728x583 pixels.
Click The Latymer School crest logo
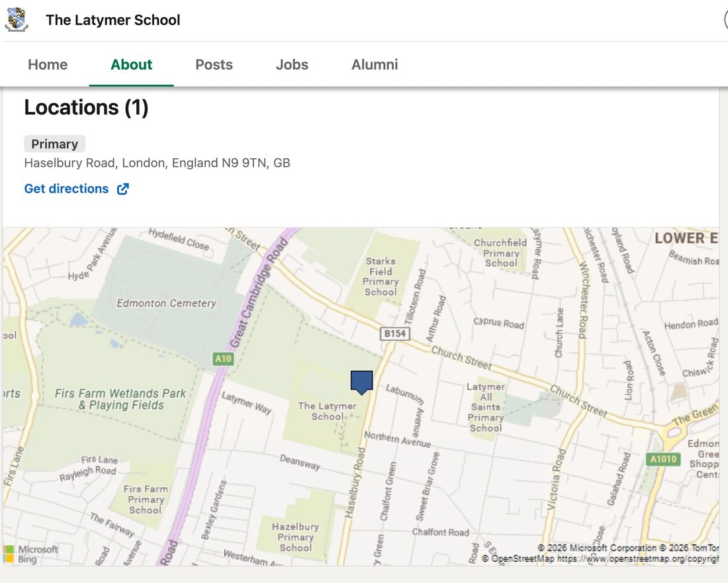point(17,19)
